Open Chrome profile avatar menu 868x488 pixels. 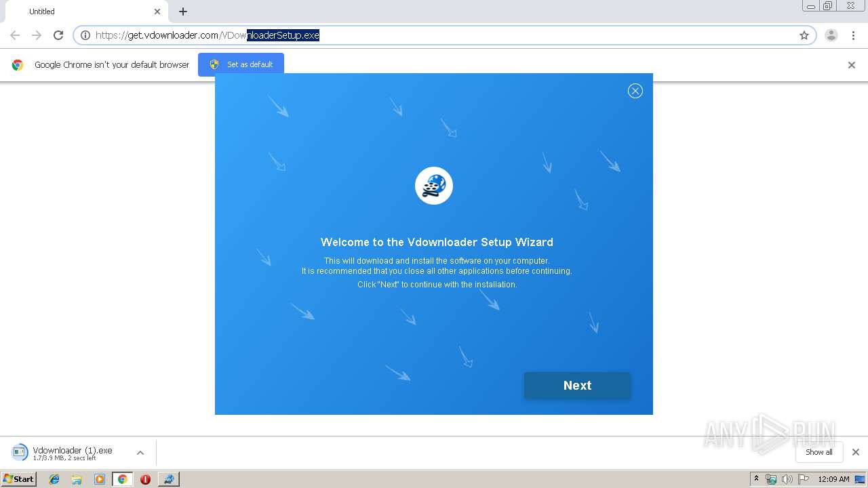coord(831,35)
